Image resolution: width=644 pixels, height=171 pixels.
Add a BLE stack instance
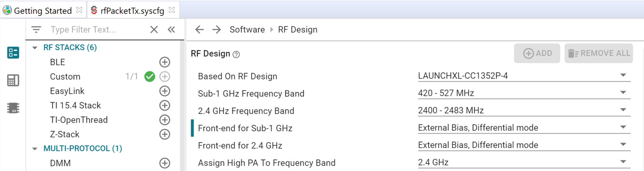pyautogui.click(x=165, y=62)
